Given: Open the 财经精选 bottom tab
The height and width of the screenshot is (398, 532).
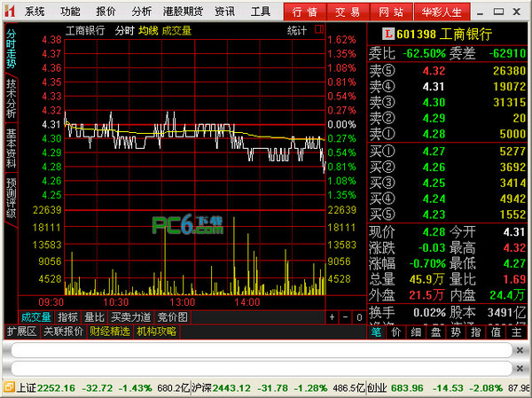Looking at the screenshot, I should 109,332.
